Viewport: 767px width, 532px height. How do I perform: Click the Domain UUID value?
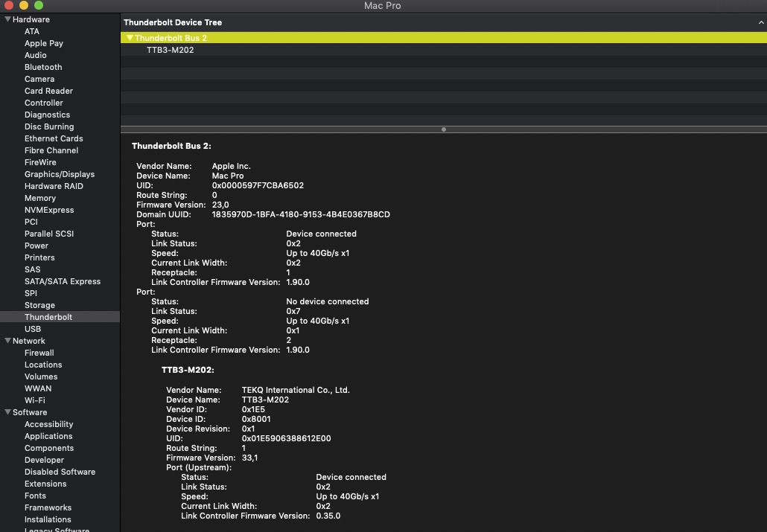[301, 214]
